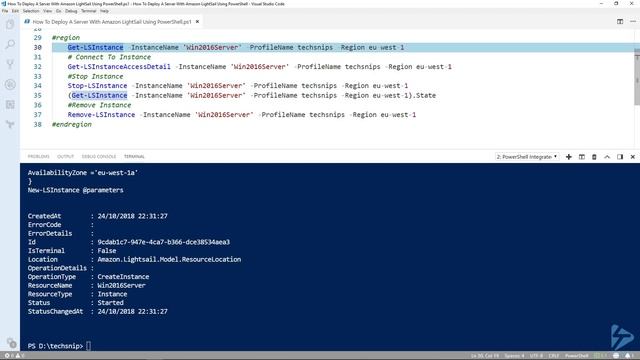Click 'Get-LSInstanceAccessDetail' on line 32
This screenshot has width=640, height=360.
pyautogui.click(x=119, y=67)
